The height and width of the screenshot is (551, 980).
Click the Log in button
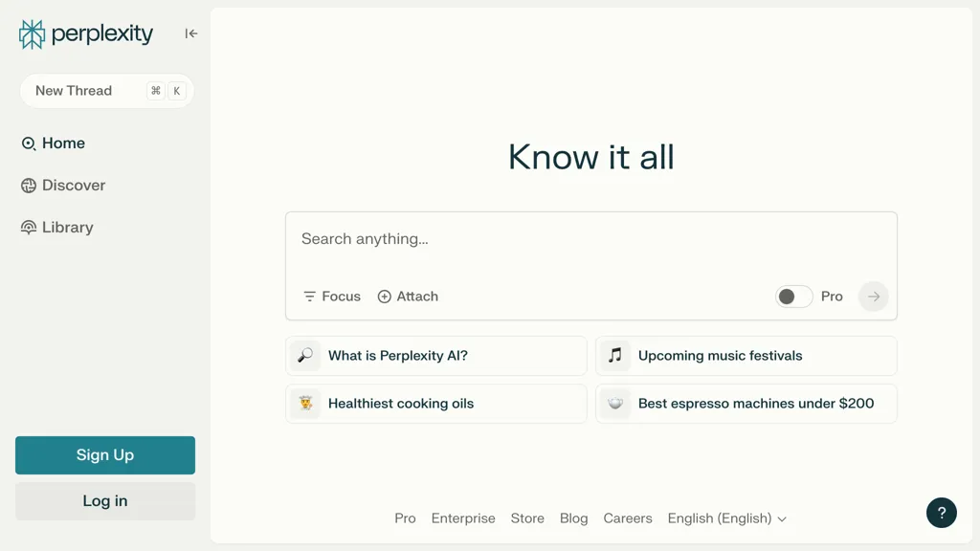pyautogui.click(x=105, y=501)
